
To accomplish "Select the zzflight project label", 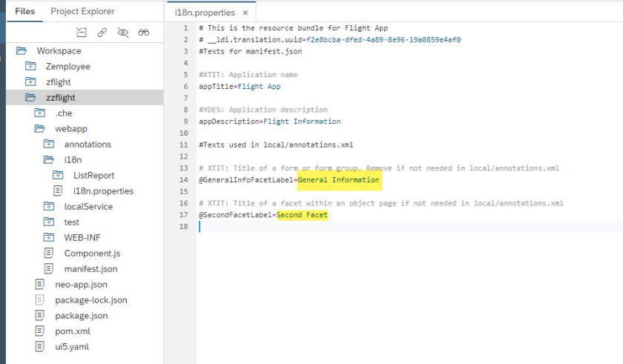I will coord(60,97).
